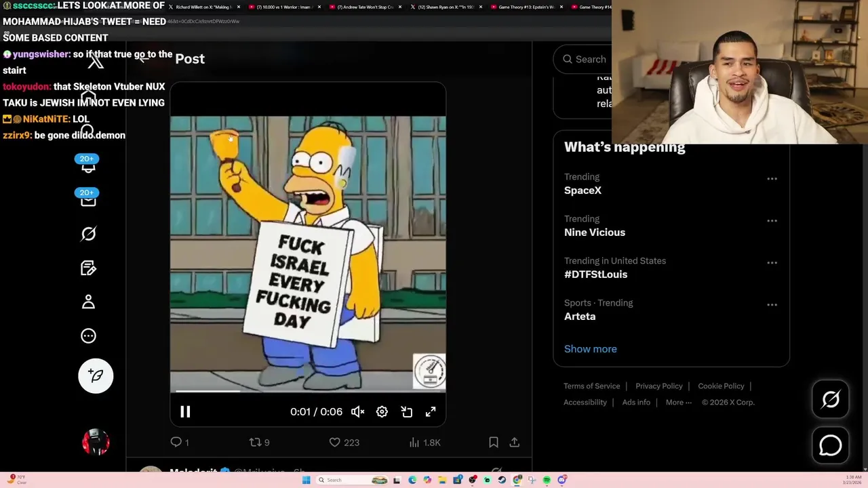
Task: Open the Profile person icon in sidebar
Action: click(88, 302)
